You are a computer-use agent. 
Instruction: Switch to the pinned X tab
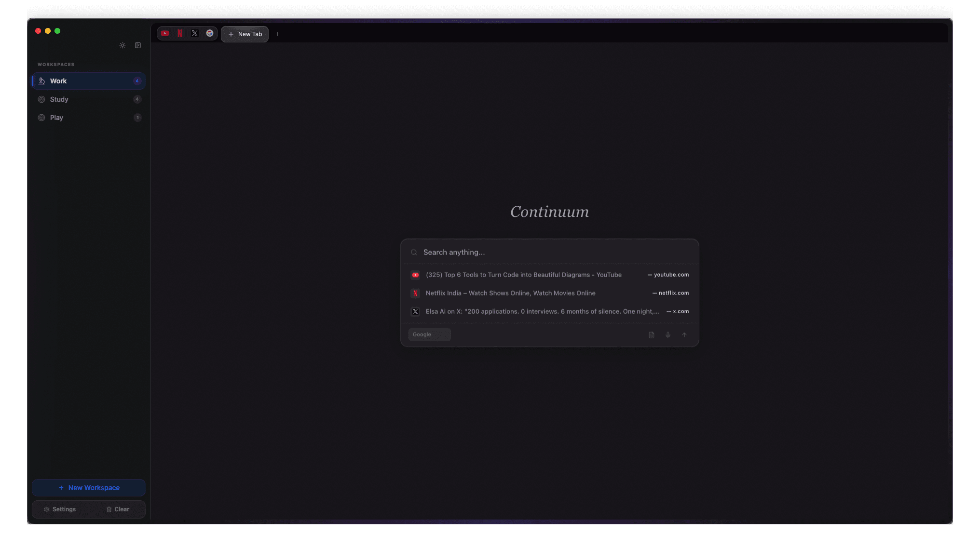click(195, 33)
